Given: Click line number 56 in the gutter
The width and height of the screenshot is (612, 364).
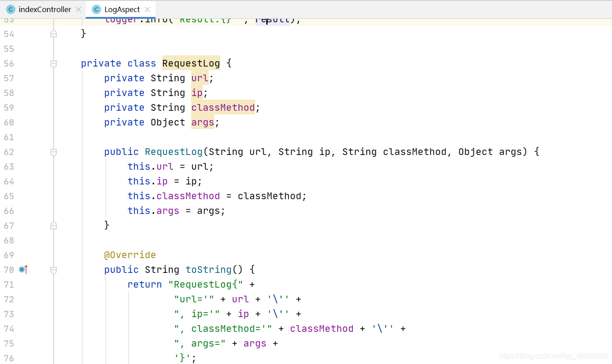Looking at the screenshot, I should coord(9,63).
